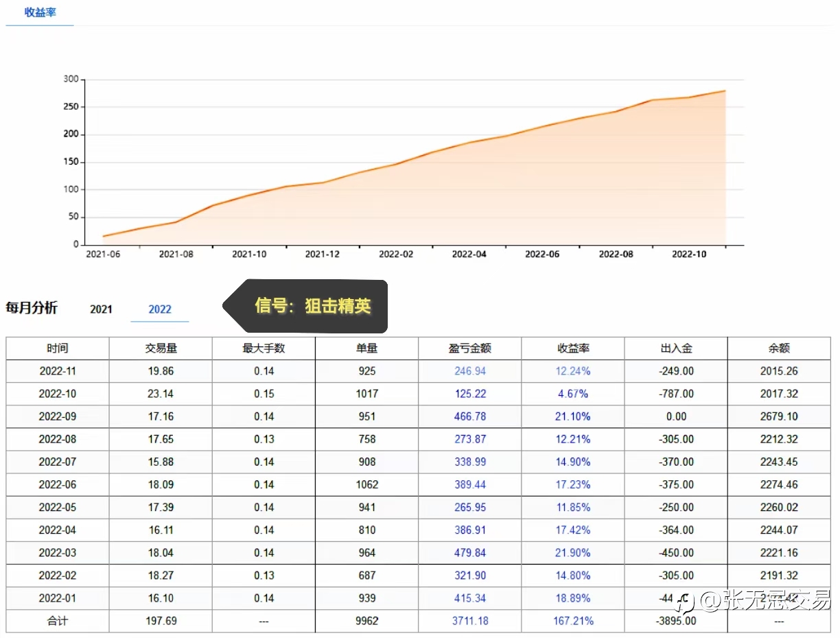Click chart y-axis label 300

(x=71, y=80)
